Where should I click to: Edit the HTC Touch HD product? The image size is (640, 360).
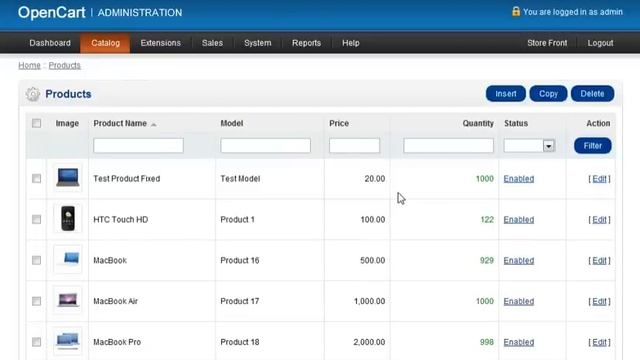(599, 220)
